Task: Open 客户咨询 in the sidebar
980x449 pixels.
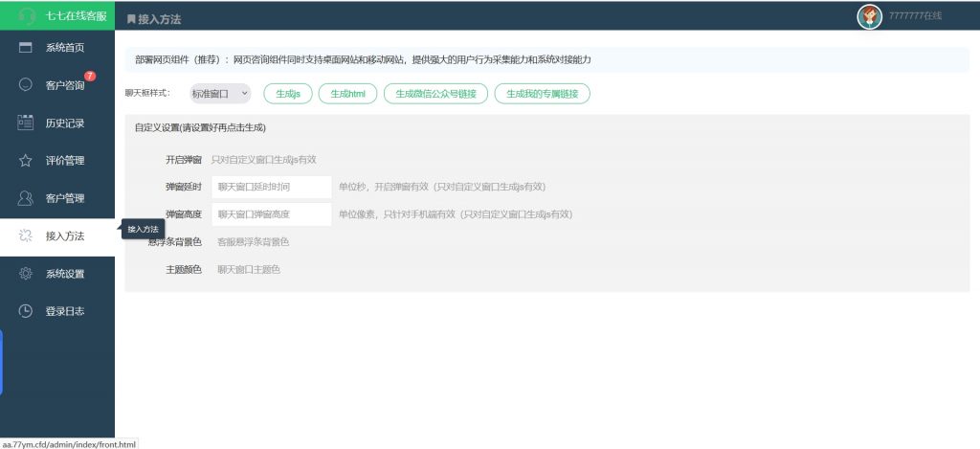Action: [x=57, y=84]
